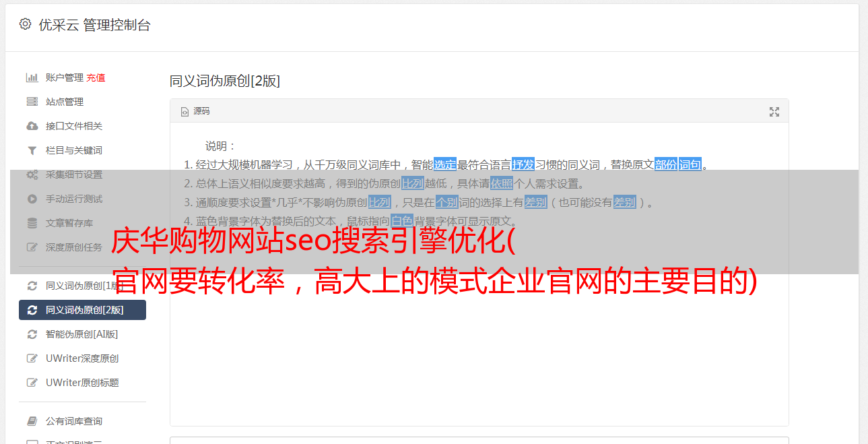Click the 接口文件相关 cloud upload icon

(32, 126)
